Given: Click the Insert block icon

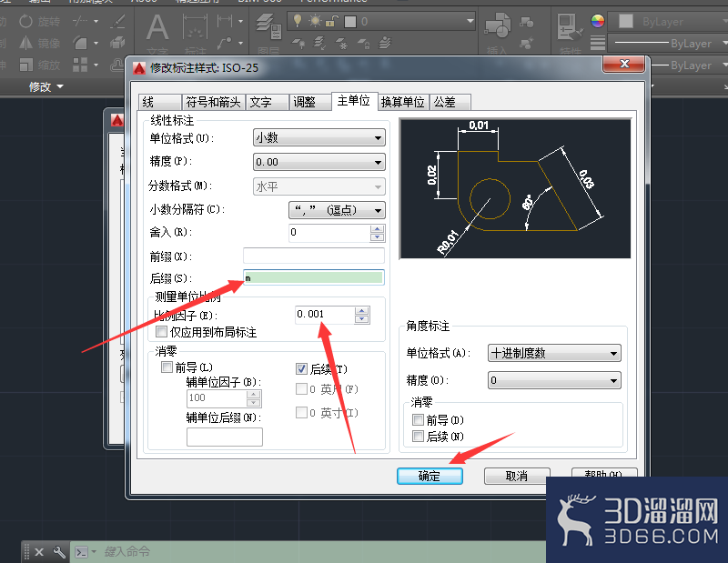Looking at the screenshot, I should 497,25.
